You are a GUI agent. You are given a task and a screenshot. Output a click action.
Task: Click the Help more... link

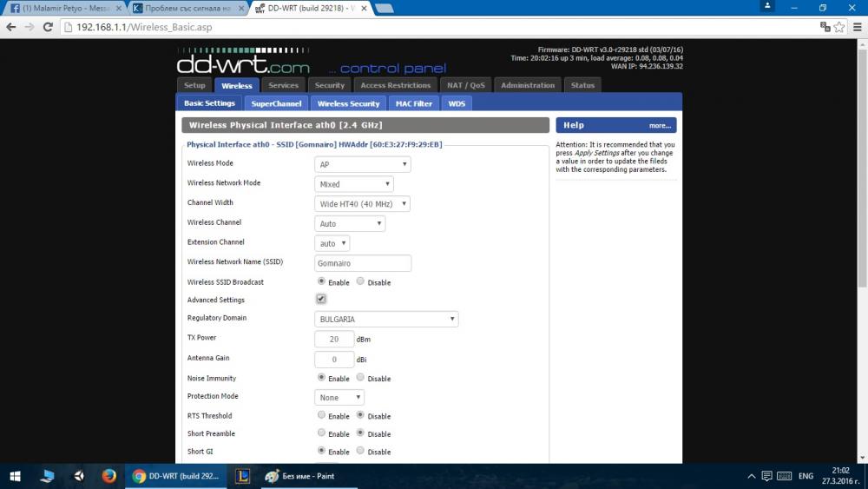click(x=660, y=126)
